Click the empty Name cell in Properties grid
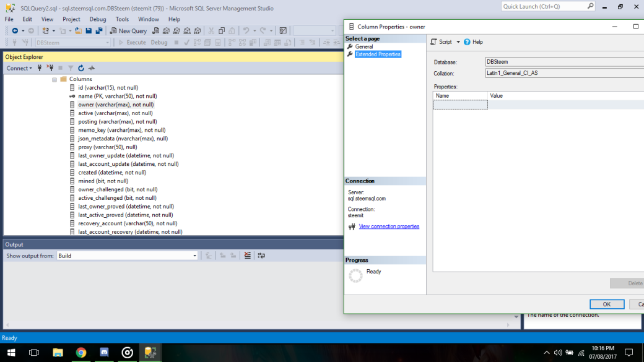644x362 pixels. pyautogui.click(x=460, y=105)
